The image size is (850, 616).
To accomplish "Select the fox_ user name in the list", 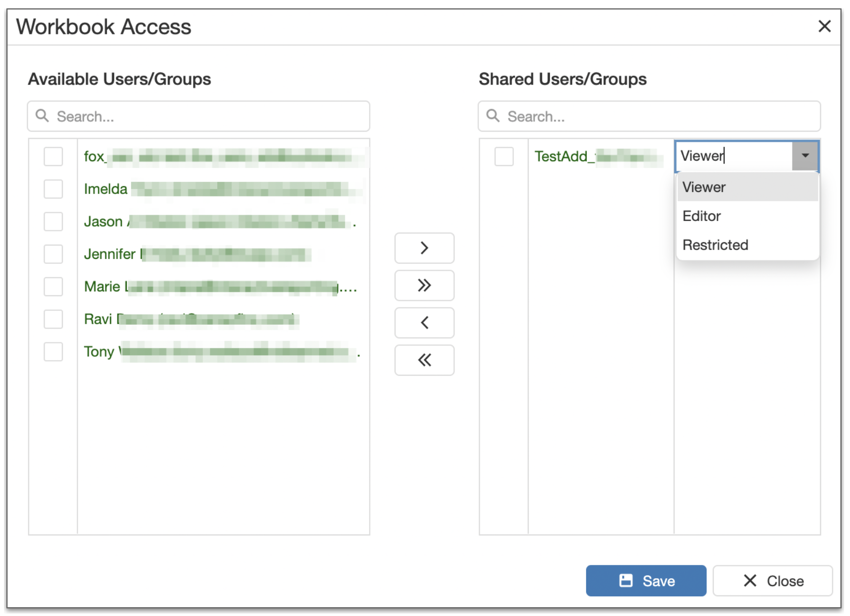I will coord(224,157).
